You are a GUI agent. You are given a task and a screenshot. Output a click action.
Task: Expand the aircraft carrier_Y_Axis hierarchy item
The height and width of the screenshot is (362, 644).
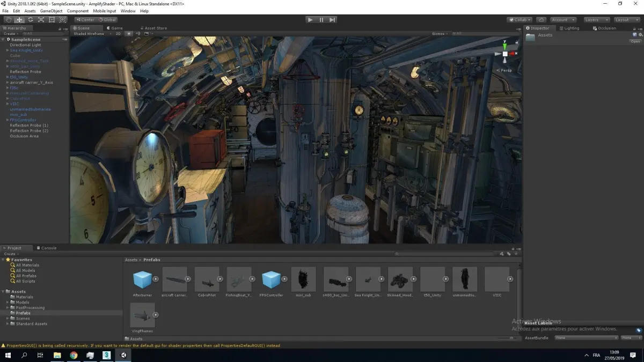(x=8, y=83)
